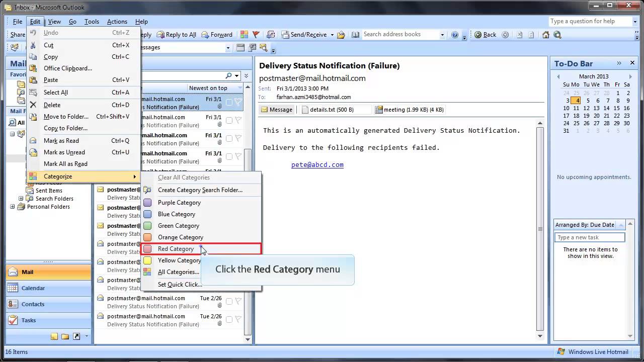Image resolution: width=644 pixels, height=362 pixels.
Task: Select March 4 in the date navigator
Action: 576,101
